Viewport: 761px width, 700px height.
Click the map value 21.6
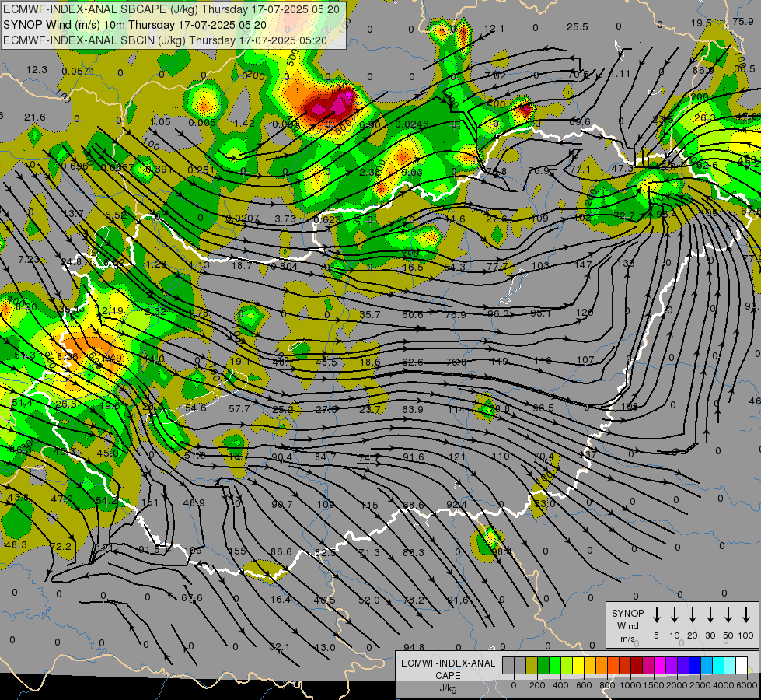pyautogui.click(x=34, y=117)
